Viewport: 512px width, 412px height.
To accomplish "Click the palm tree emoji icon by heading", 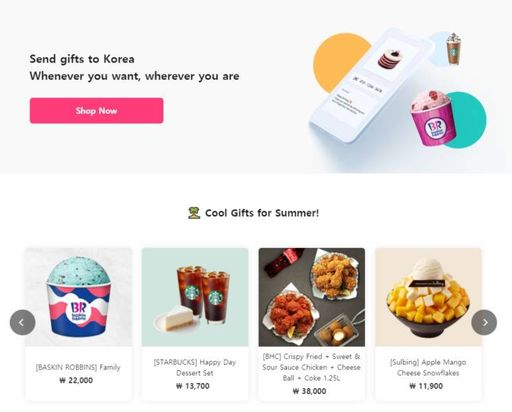I will (x=194, y=213).
